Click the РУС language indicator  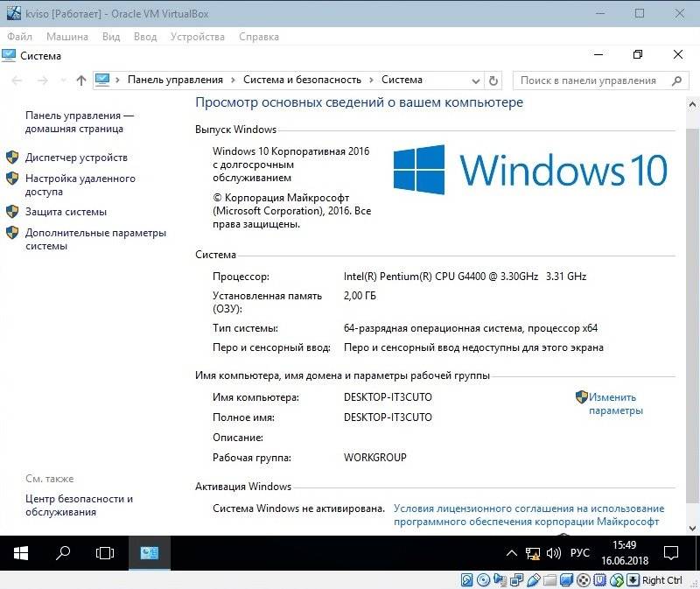(580, 553)
